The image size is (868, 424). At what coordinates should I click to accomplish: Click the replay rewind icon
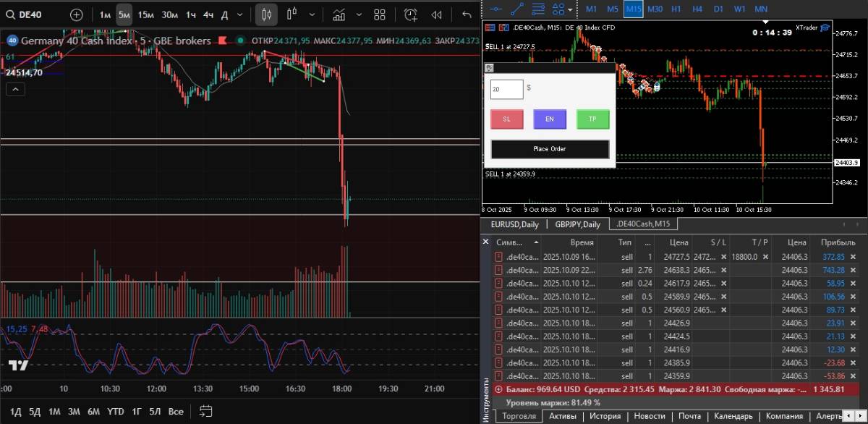tap(436, 14)
